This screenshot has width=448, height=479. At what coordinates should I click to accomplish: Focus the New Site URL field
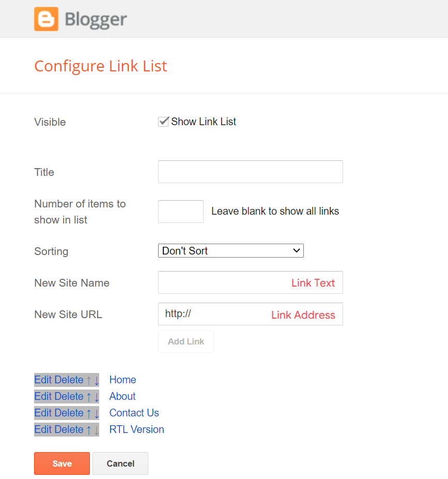pyautogui.click(x=250, y=314)
